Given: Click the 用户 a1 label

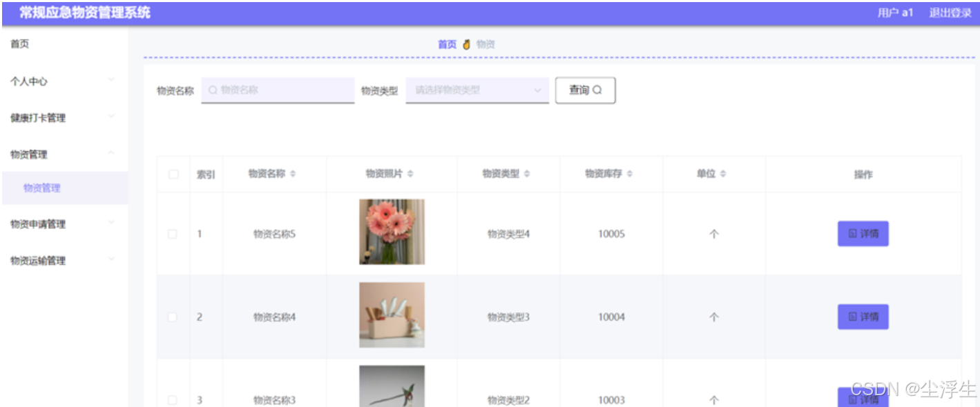Looking at the screenshot, I should 895,13.
